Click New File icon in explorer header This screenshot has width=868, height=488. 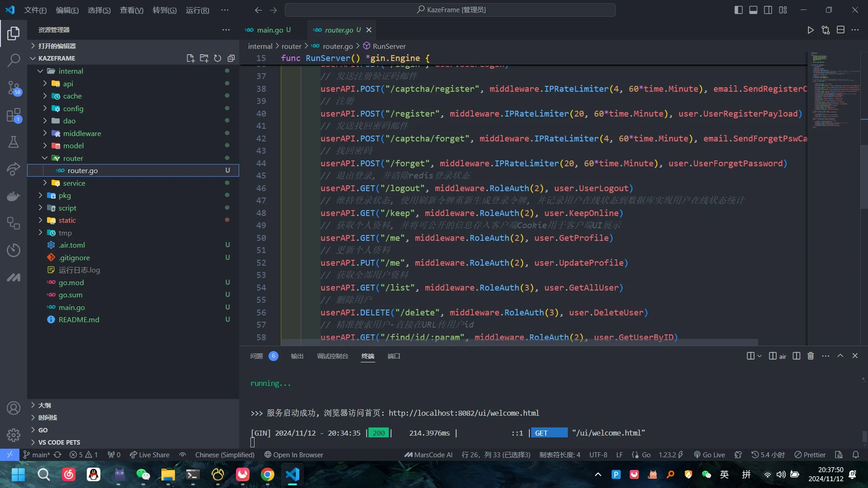coord(190,58)
